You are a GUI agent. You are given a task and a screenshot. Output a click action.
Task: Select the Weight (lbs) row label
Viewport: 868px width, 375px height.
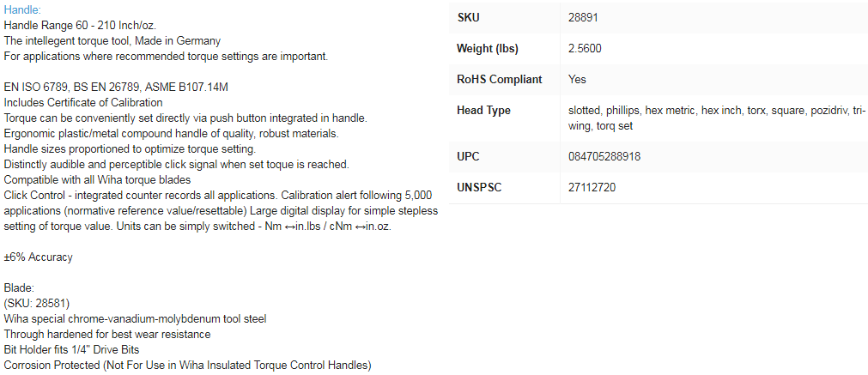click(487, 48)
